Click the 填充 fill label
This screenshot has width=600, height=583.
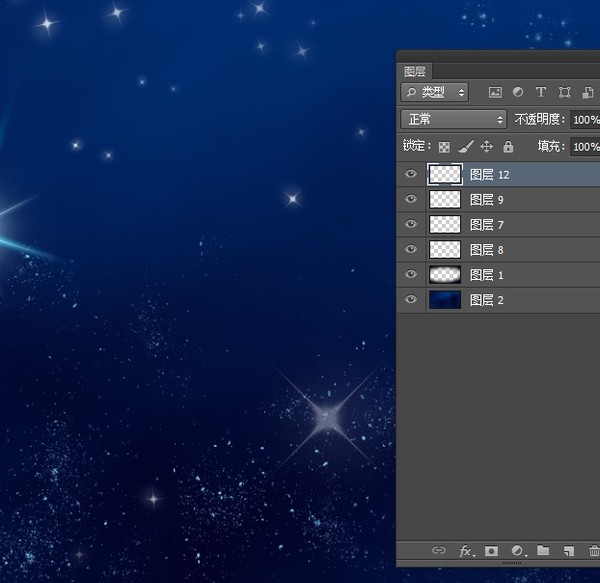point(551,146)
